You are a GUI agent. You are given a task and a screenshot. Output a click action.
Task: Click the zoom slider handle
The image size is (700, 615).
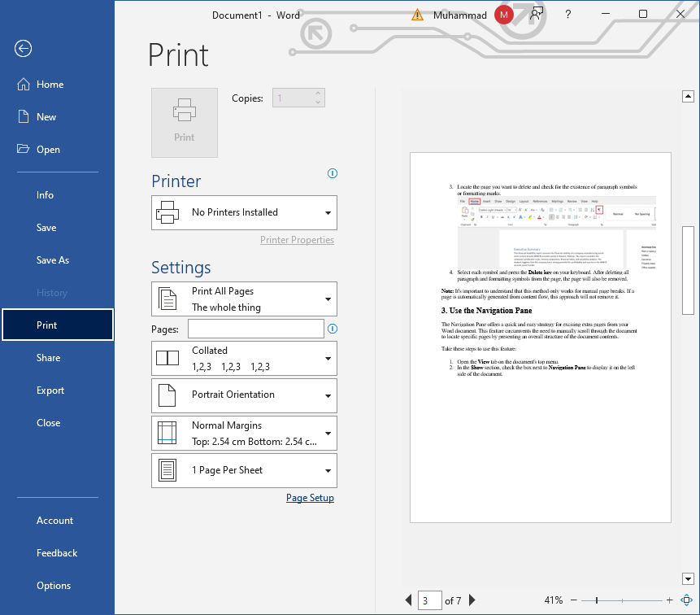596,600
